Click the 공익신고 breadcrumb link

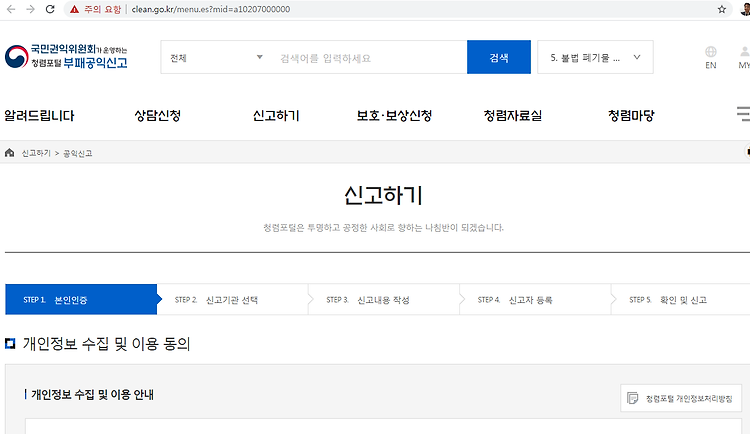(77, 153)
